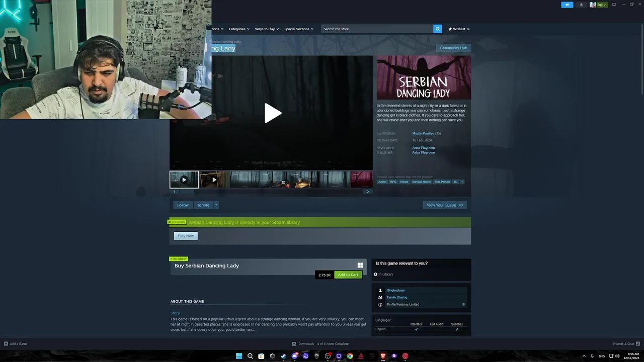Open the Steam notifications bell
Image resolution: width=644 pixels, height=362 pixels.
coord(582,5)
